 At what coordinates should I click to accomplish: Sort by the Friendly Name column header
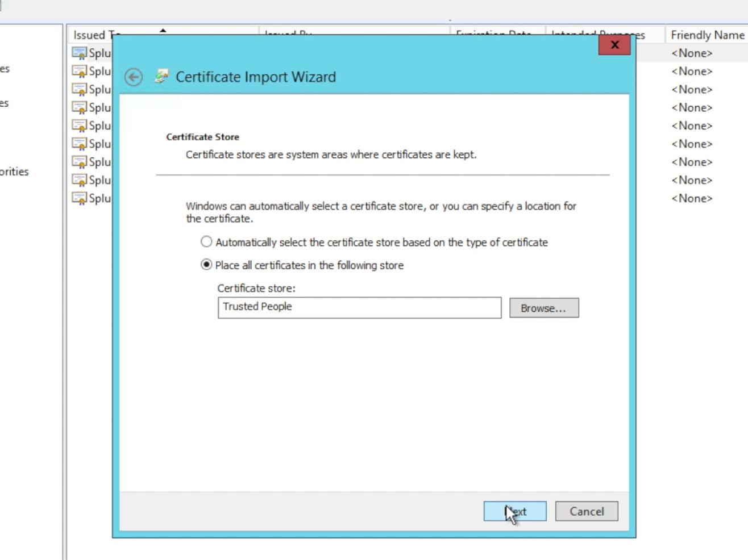tap(707, 35)
